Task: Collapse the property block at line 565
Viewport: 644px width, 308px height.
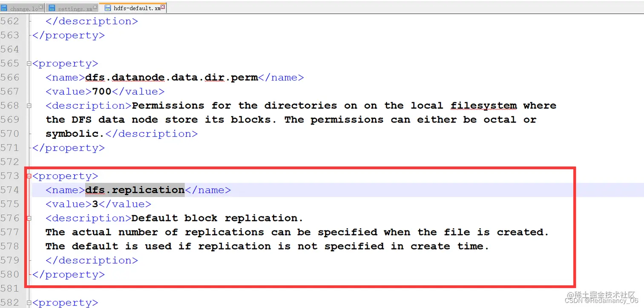Action: pyautogui.click(x=29, y=63)
